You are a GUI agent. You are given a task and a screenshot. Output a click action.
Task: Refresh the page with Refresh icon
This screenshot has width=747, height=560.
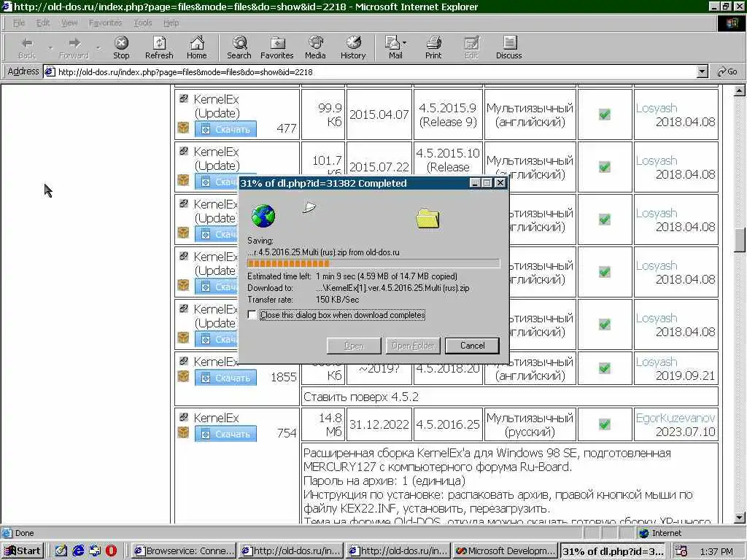pos(159,47)
